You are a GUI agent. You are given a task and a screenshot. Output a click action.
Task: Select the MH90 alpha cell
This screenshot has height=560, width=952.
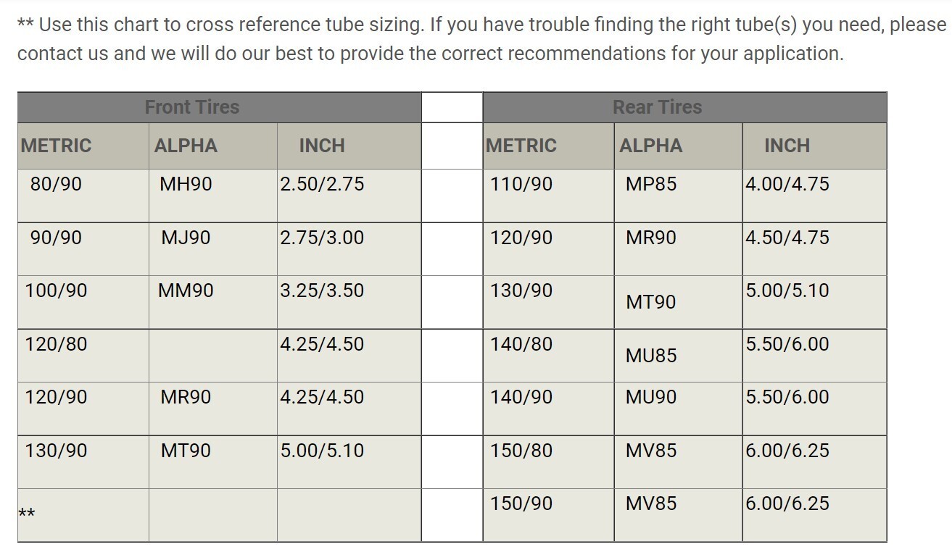[x=213, y=196]
